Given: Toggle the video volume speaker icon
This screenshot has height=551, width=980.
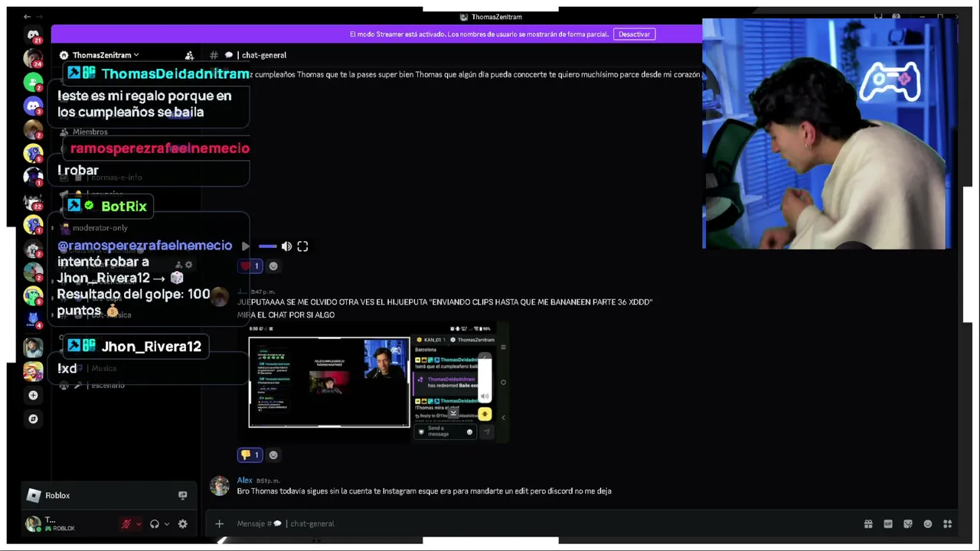Looking at the screenshot, I should (x=286, y=246).
